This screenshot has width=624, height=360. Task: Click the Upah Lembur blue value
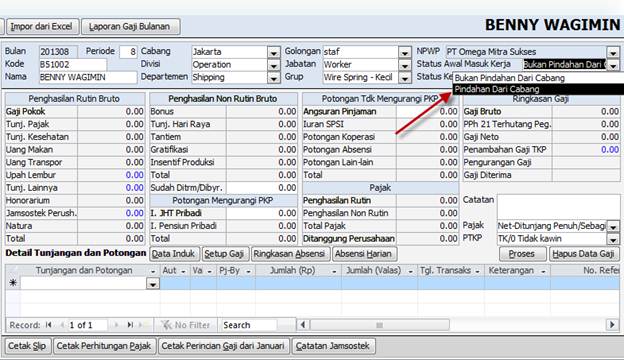111,175
